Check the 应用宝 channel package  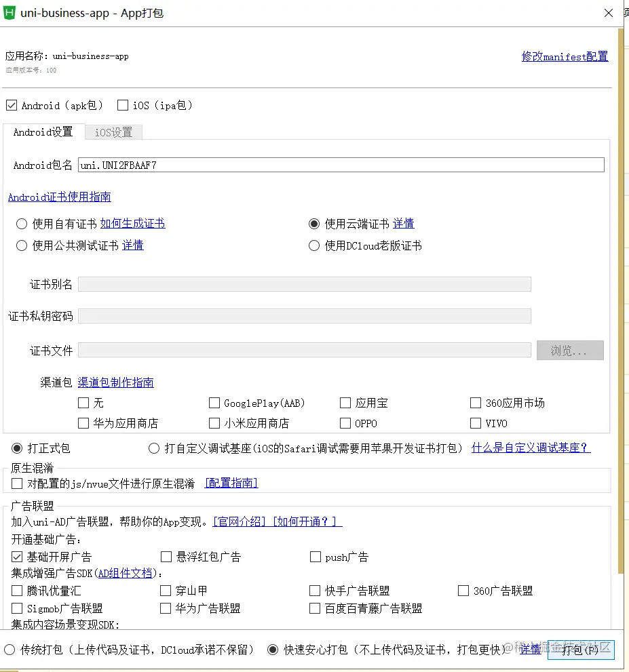tap(345, 403)
